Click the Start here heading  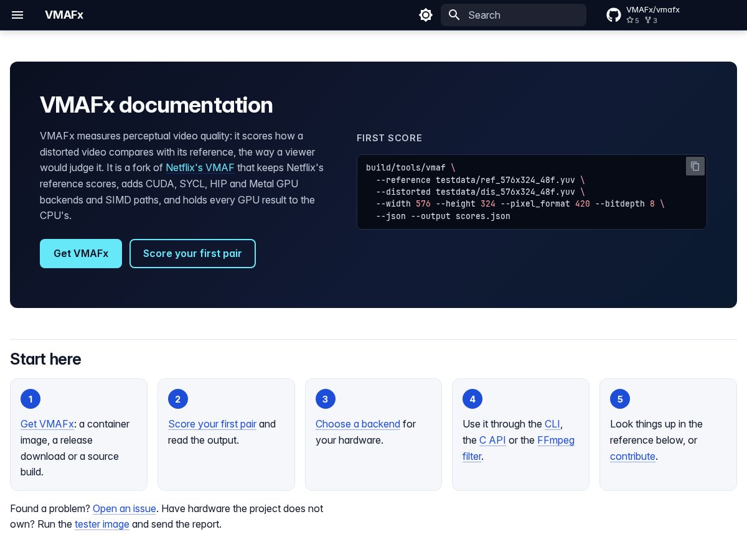point(45,359)
